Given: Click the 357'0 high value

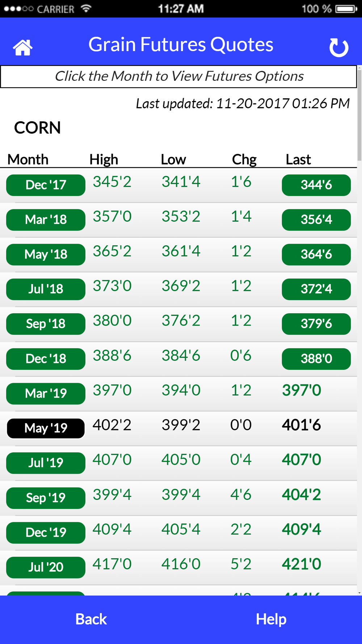Looking at the screenshot, I should (112, 217).
